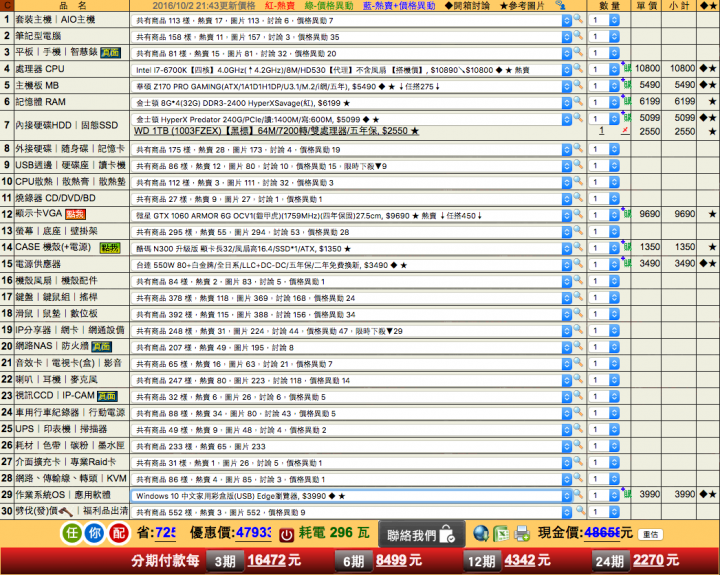Click the 點我 badge in the 顯示卡VGA row

75,214
